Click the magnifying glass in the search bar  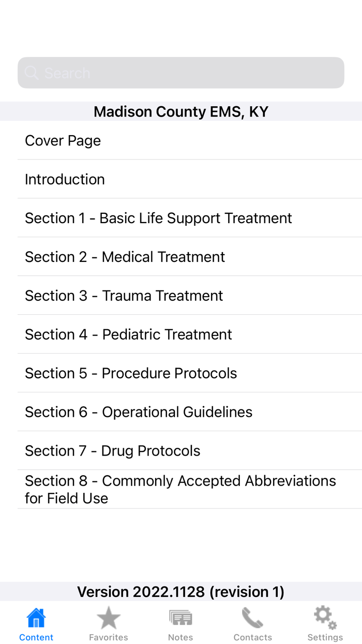coord(31,72)
